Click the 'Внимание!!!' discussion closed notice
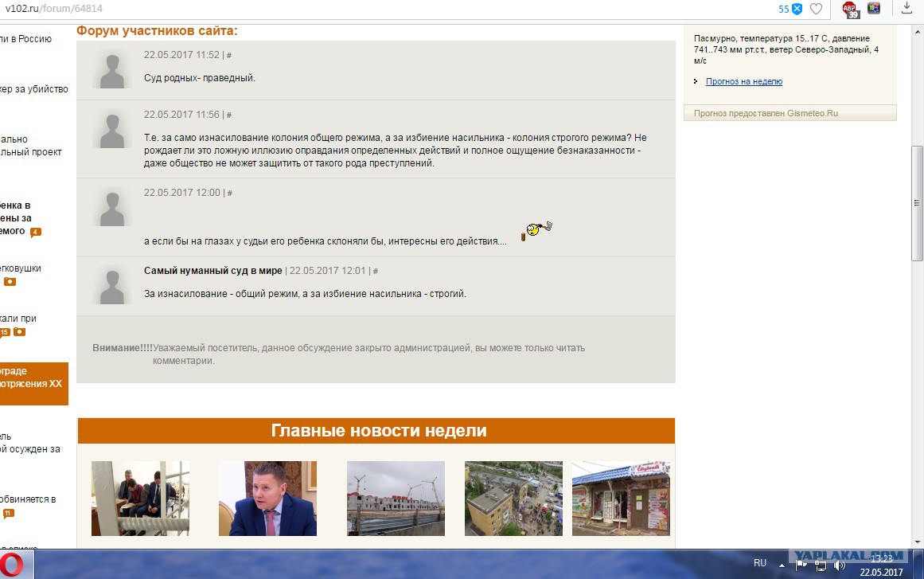 pyautogui.click(x=339, y=354)
